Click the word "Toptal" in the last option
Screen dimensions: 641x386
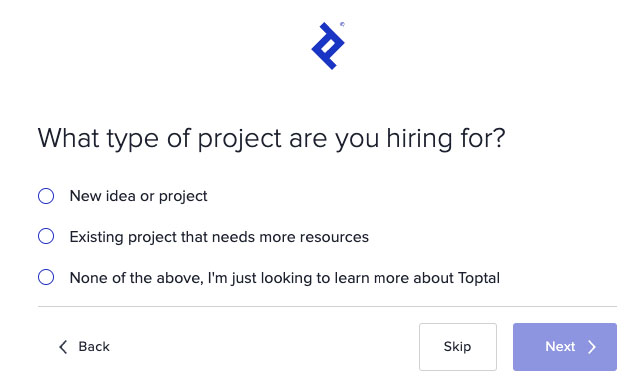coord(479,278)
